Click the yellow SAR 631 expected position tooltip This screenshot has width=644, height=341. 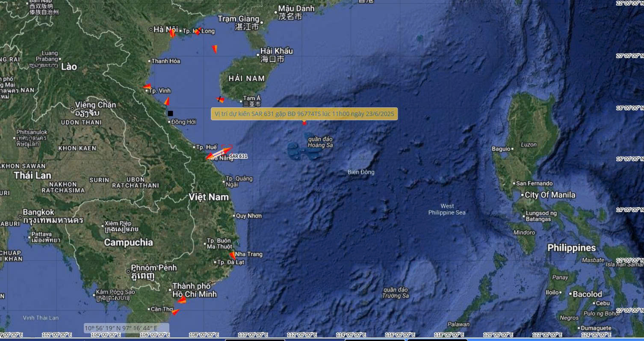[x=304, y=114]
